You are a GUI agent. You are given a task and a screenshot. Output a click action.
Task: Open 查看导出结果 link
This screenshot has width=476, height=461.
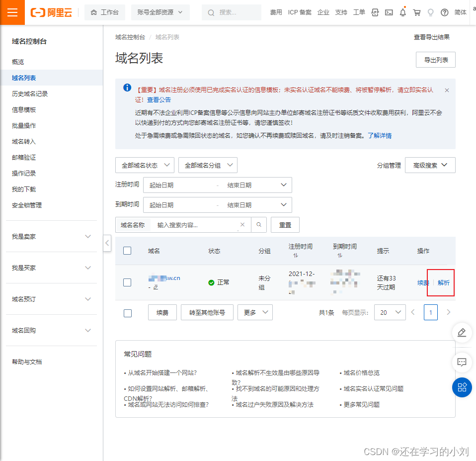(x=432, y=37)
